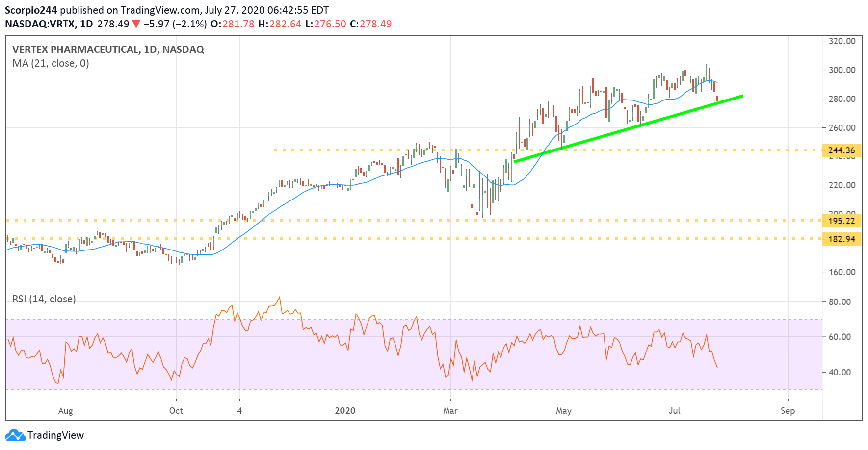Click the Oct time axis label
868x450 pixels.
pos(176,411)
